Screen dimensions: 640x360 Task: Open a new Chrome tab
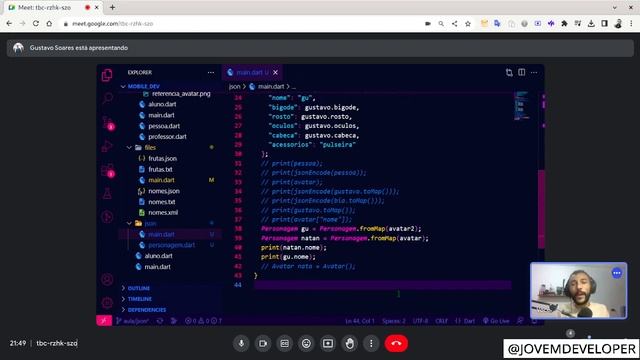112,7
